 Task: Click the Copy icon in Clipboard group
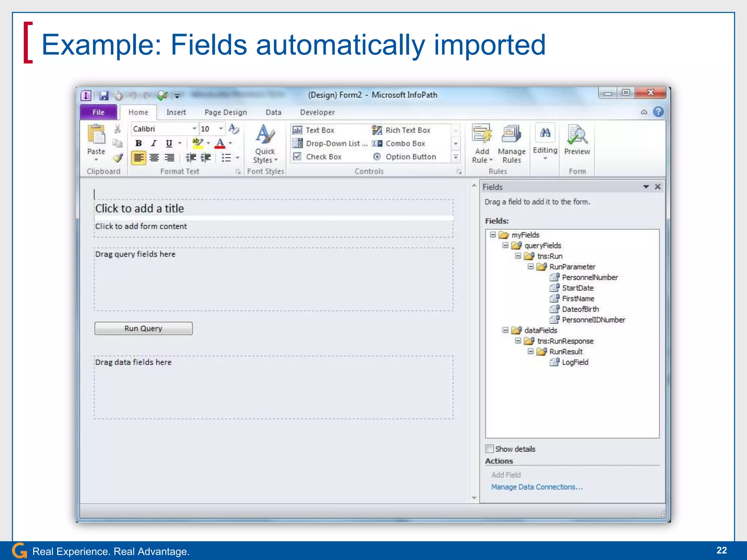(117, 143)
